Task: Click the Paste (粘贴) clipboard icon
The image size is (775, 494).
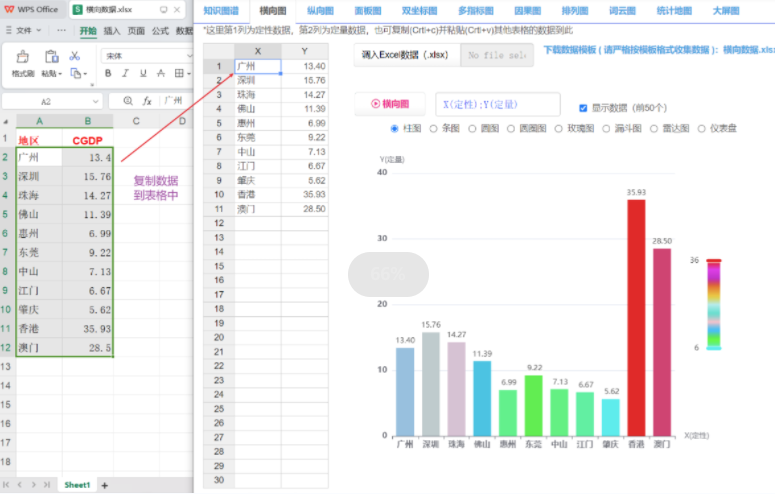Action: 51,57
